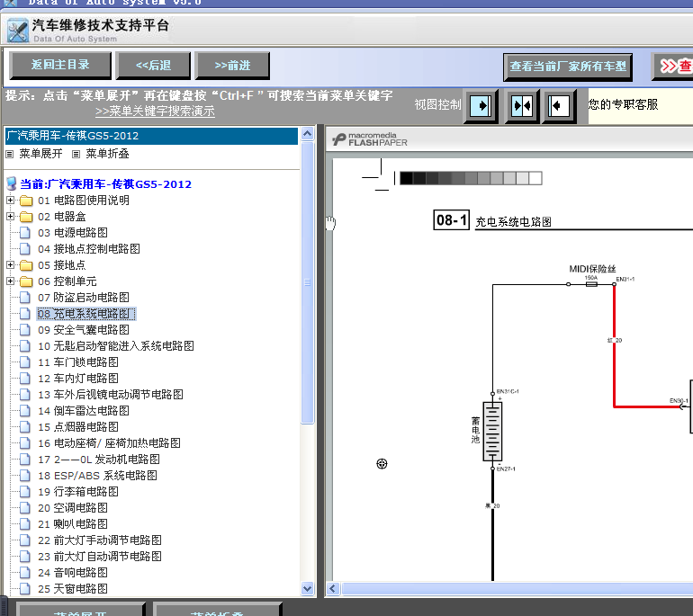Expand the 01 电路图使用说明 folder
This screenshot has height=616, width=693.
[x=10, y=201]
